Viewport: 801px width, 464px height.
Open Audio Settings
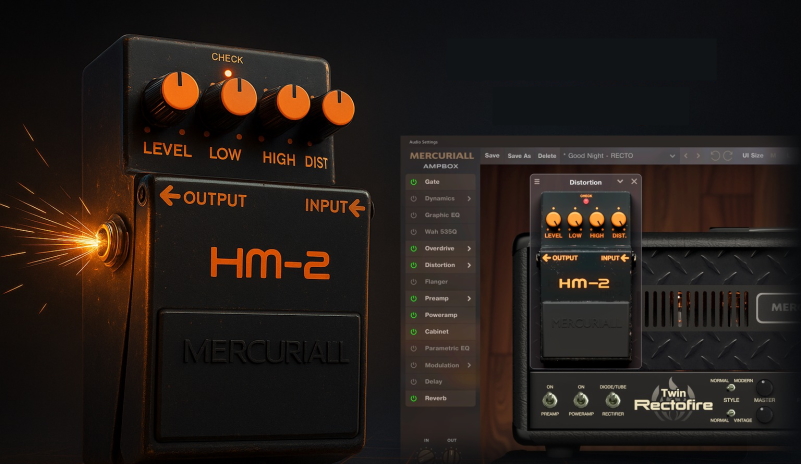pyautogui.click(x=423, y=142)
